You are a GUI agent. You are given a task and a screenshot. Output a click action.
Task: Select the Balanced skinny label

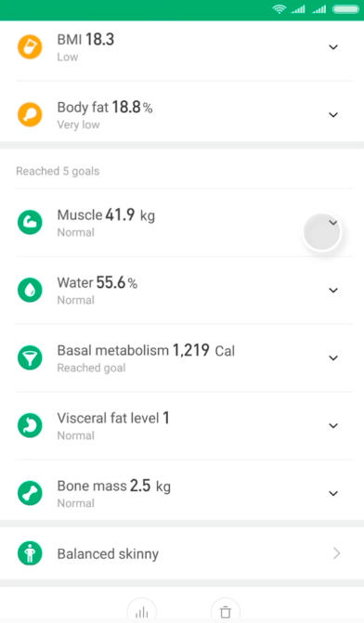click(108, 554)
